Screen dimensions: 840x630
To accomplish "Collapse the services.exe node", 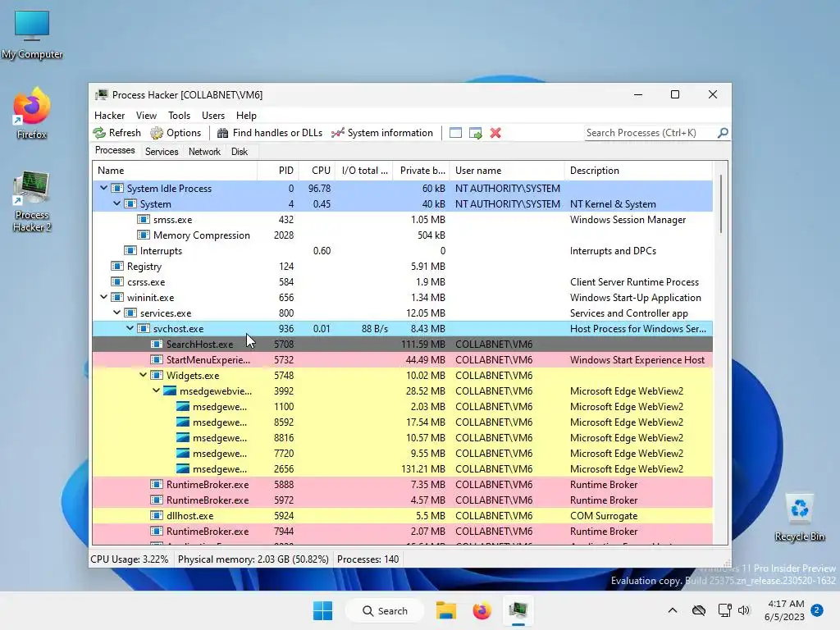I will coord(116,313).
